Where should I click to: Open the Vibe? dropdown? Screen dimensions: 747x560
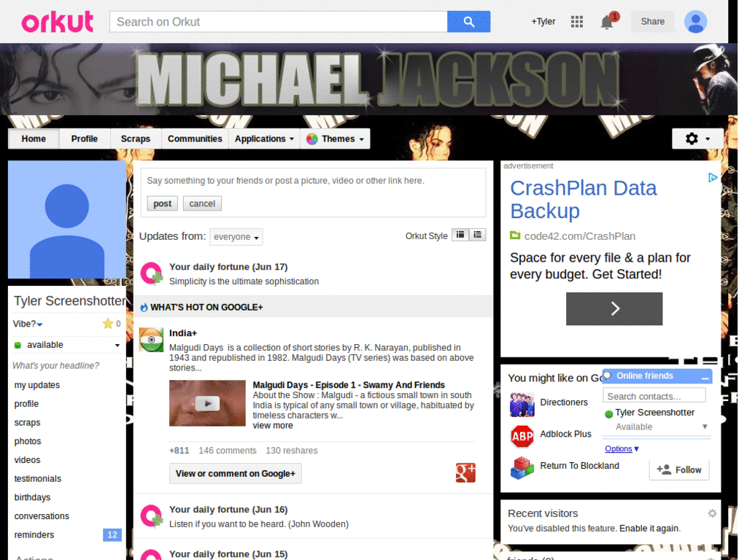pyautogui.click(x=28, y=324)
